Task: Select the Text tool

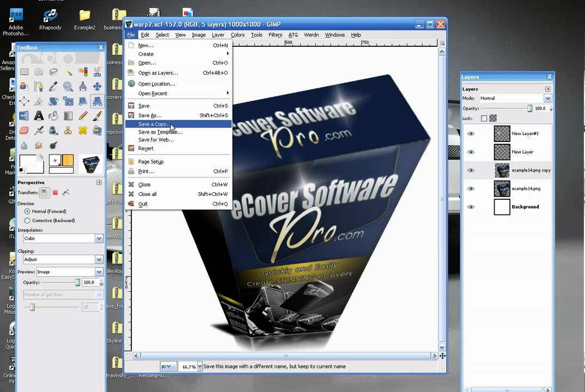Action: (39, 115)
